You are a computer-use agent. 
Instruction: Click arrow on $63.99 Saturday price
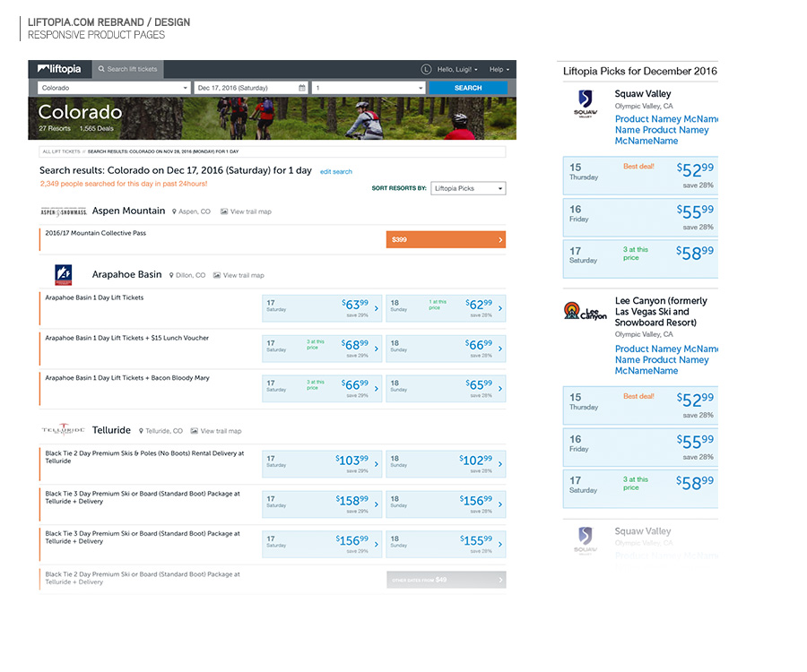point(377,308)
